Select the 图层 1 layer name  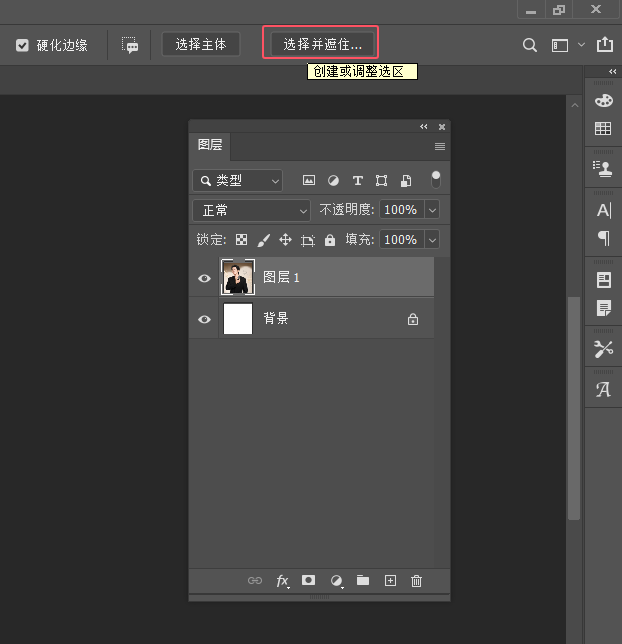tap(281, 277)
